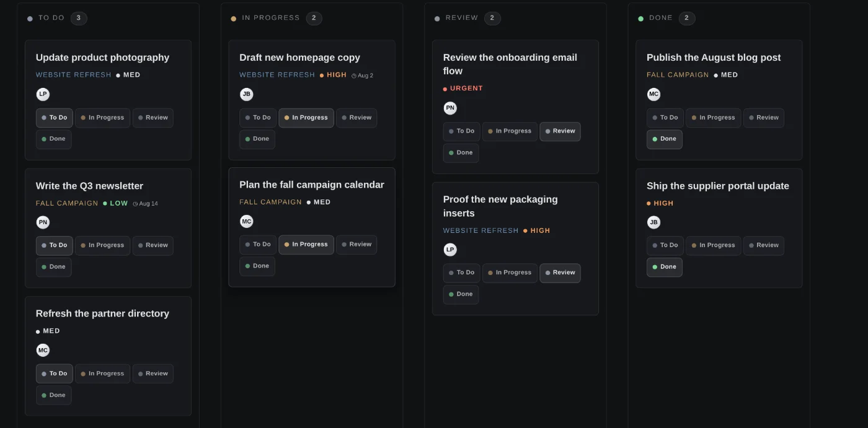Set Draft new homepage copy back to To Do
The height and width of the screenshot is (428, 868).
click(258, 118)
